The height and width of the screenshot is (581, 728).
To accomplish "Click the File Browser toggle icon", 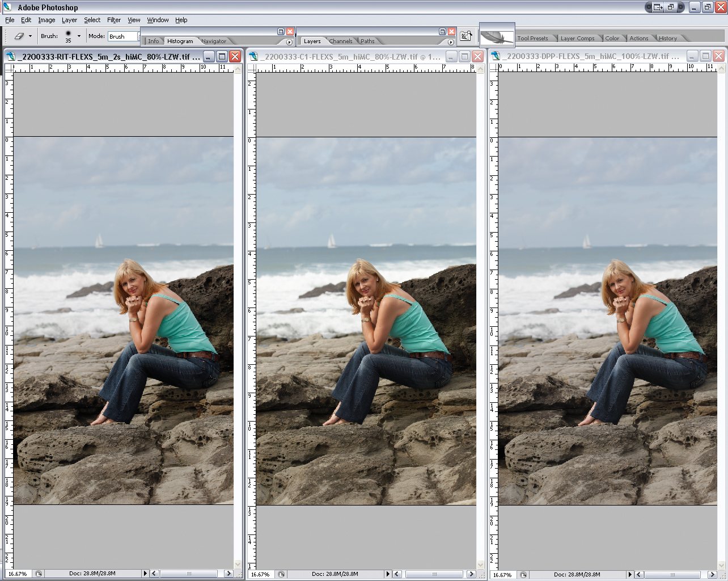I will [466, 36].
